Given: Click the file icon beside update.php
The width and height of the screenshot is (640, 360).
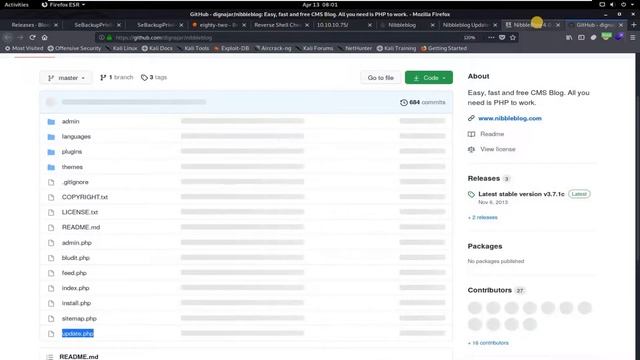Looking at the screenshot, I should click(x=51, y=334).
